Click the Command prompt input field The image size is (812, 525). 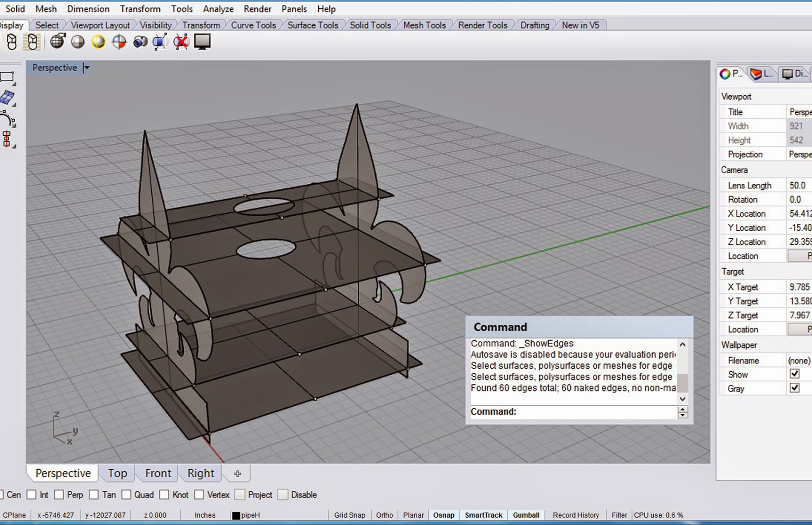coord(594,412)
